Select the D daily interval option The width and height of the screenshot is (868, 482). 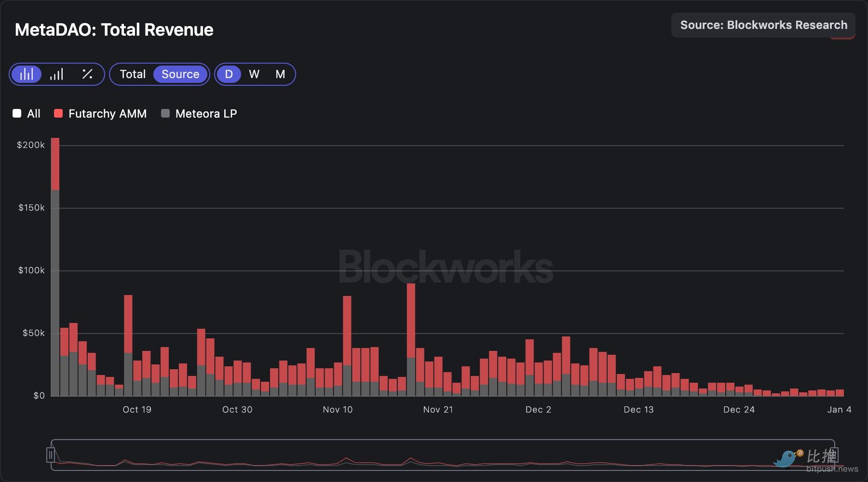[229, 74]
